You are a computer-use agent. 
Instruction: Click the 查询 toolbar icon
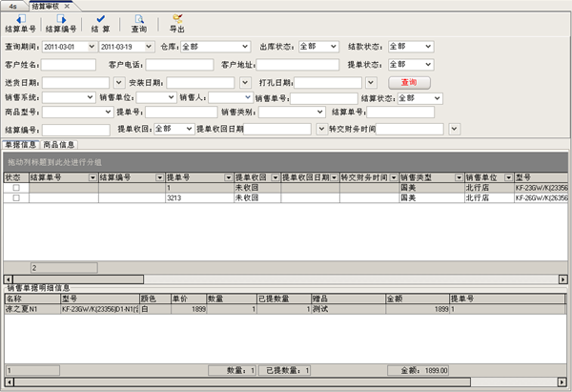[138, 23]
